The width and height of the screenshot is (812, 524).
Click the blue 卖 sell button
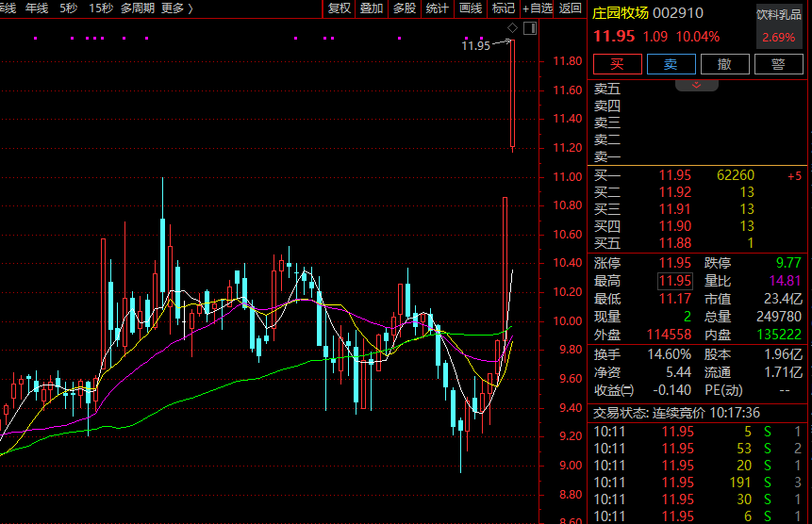click(x=671, y=64)
